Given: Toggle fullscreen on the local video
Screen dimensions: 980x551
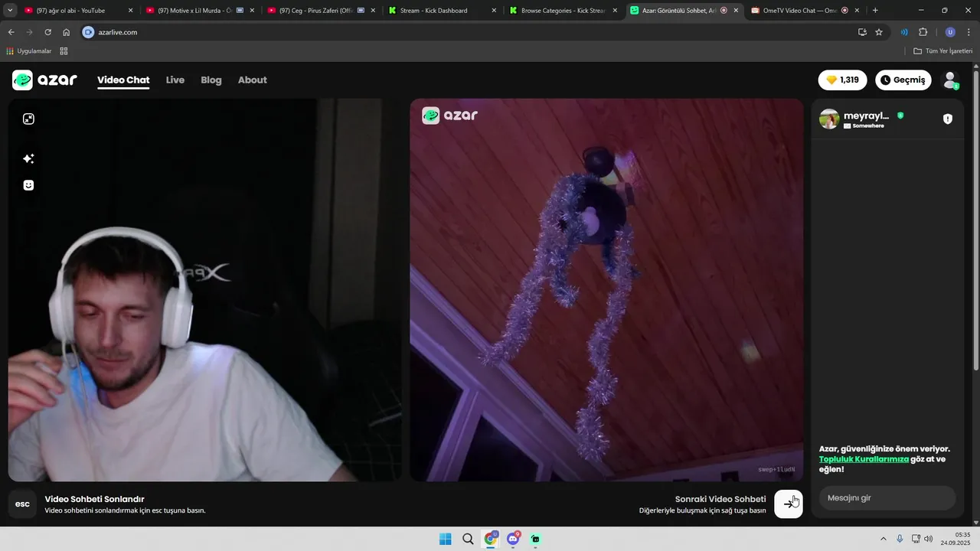Looking at the screenshot, I should [x=28, y=119].
